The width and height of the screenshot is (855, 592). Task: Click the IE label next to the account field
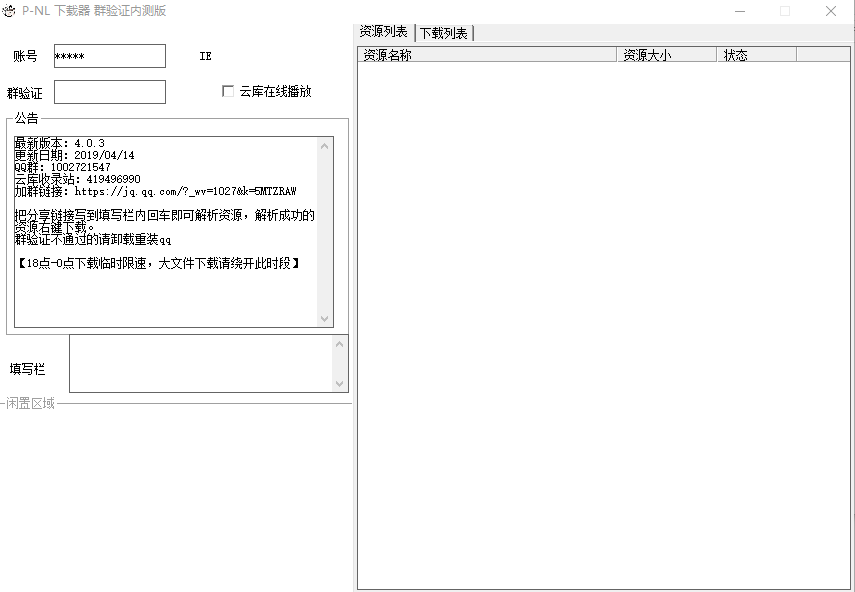(206, 56)
